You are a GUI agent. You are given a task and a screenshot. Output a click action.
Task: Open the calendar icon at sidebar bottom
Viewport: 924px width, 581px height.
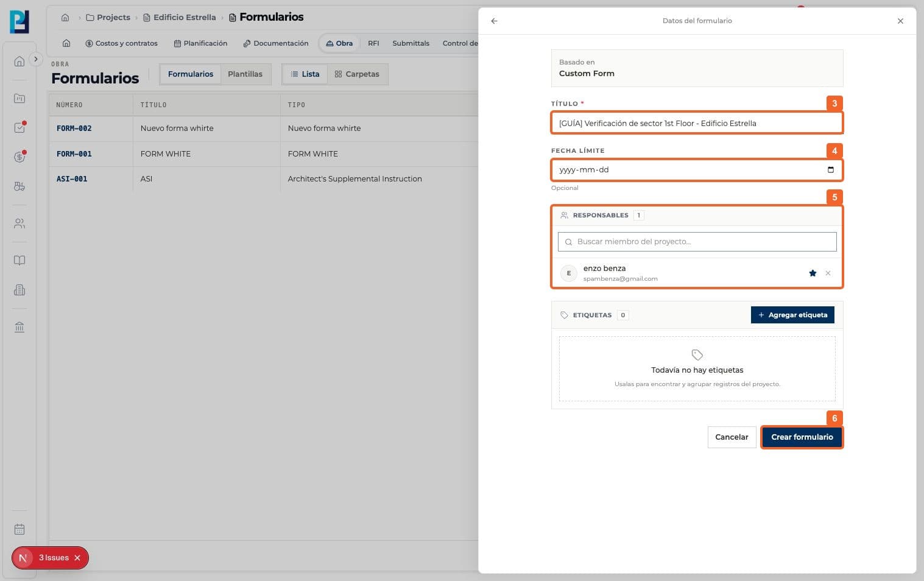coord(19,529)
